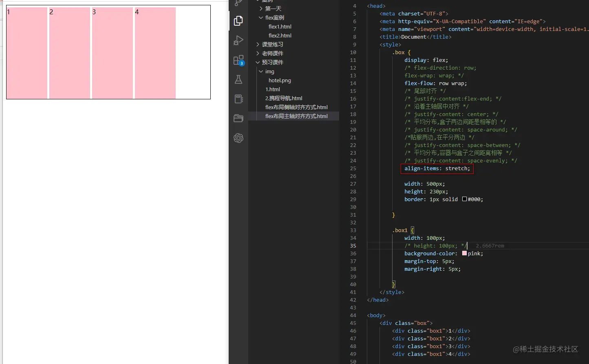Open the Extensions view with badge 3
Image resolution: width=589 pixels, height=364 pixels.
tap(238, 60)
